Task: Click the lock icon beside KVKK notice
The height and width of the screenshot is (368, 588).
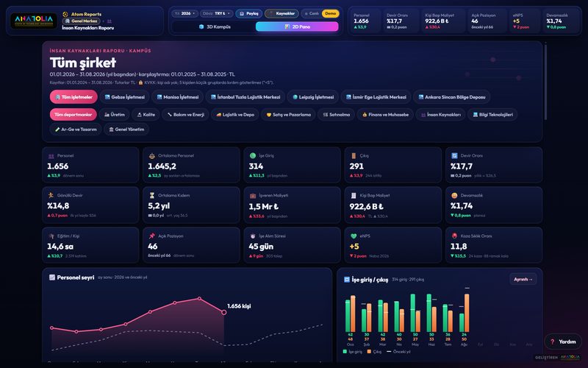Action: pos(140,82)
